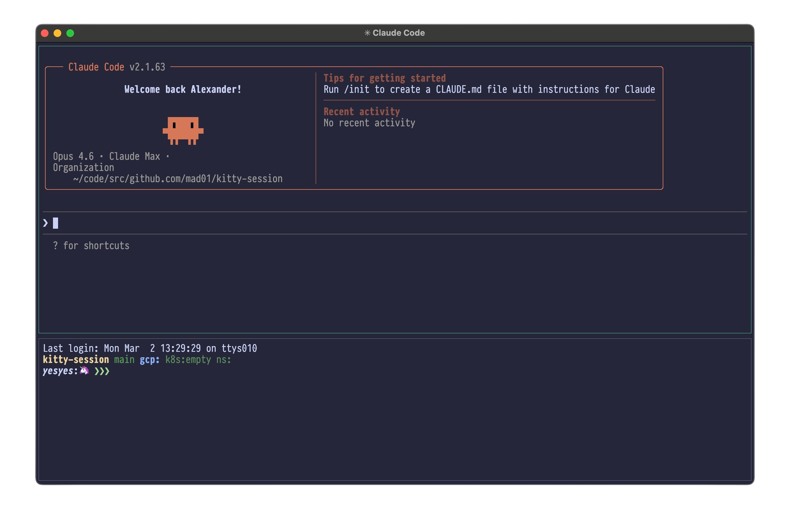790x532 pixels.
Task: Click the '? for shortcuts' hint
Action: [x=91, y=246]
